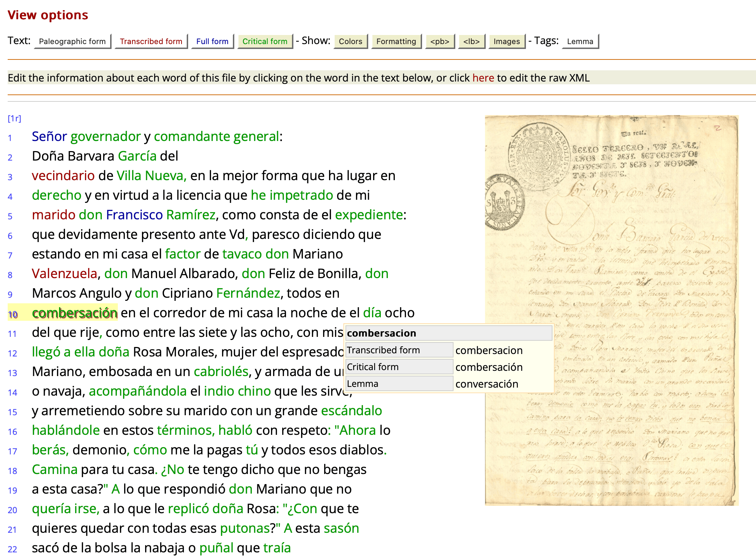
Task: Toggle Formatting display option
Action: click(x=396, y=41)
